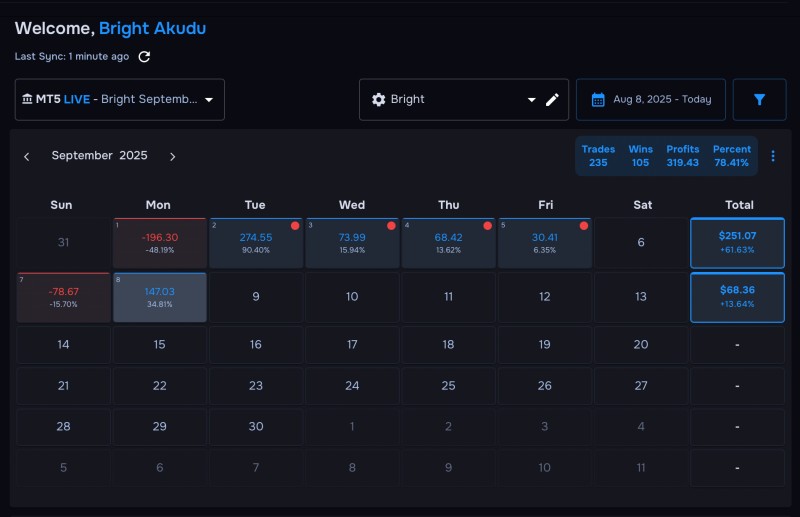
Task: Advance to next month arrow
Action: (x=172, y=157)
